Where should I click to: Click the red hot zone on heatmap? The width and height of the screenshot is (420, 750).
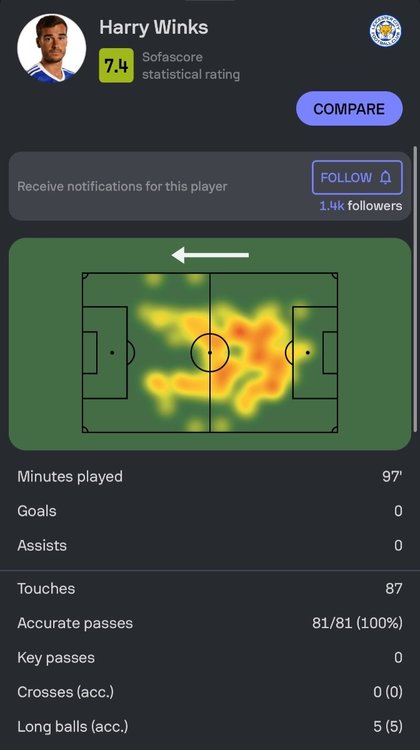(x=239, y=331)
